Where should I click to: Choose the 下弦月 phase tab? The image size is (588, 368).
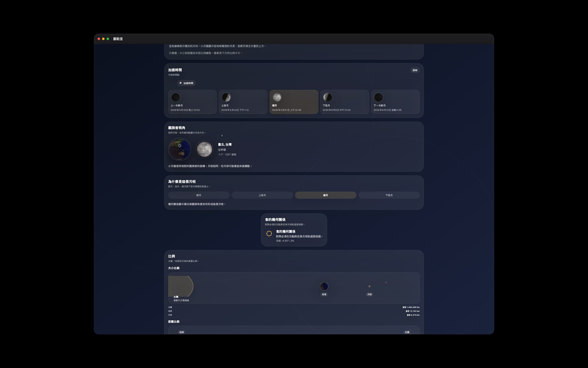tap(389, 195)
